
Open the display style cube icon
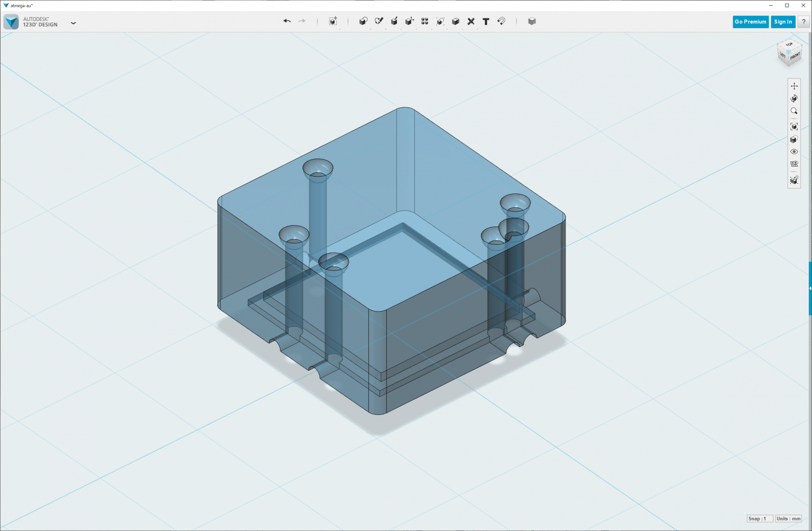(794, 139)
